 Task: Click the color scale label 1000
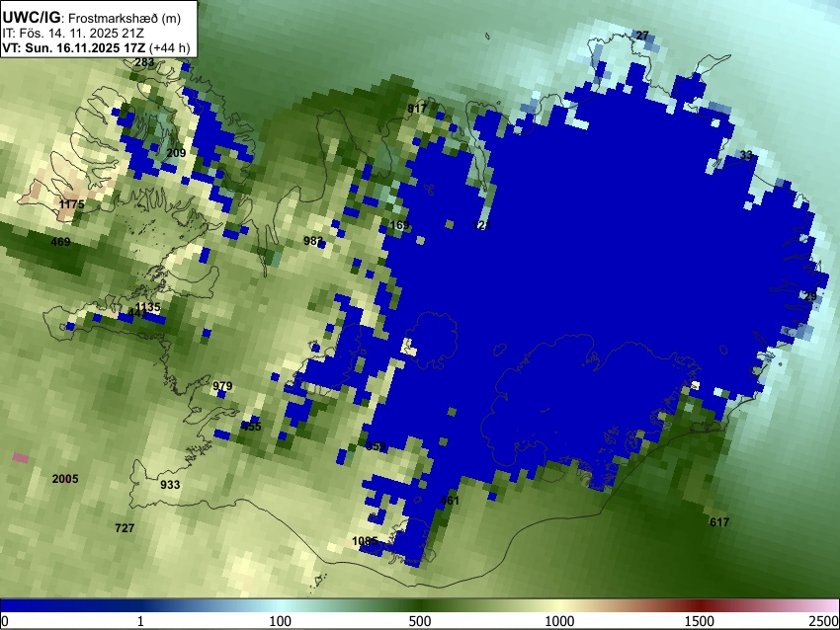(x=559, y=621)
